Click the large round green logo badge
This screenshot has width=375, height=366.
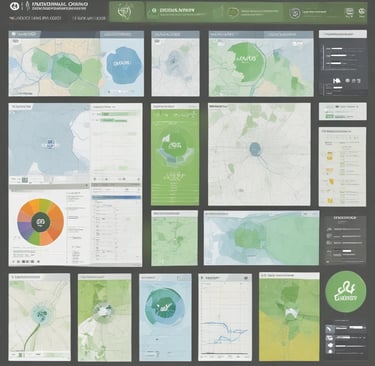346,292
